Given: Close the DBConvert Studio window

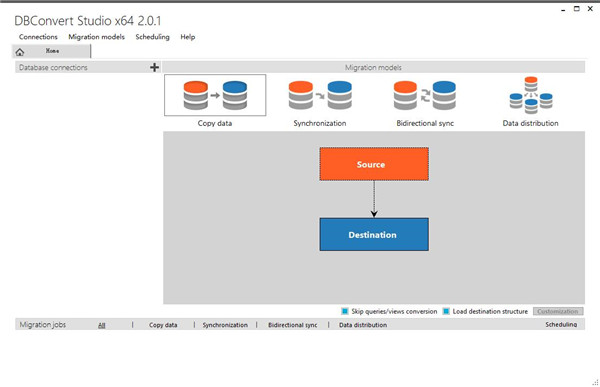Looking at the screenshot, I should point(590,9).
